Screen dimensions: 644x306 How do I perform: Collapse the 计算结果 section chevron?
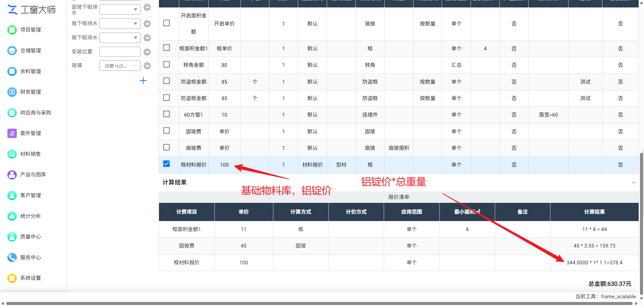[x=634, y=182]
